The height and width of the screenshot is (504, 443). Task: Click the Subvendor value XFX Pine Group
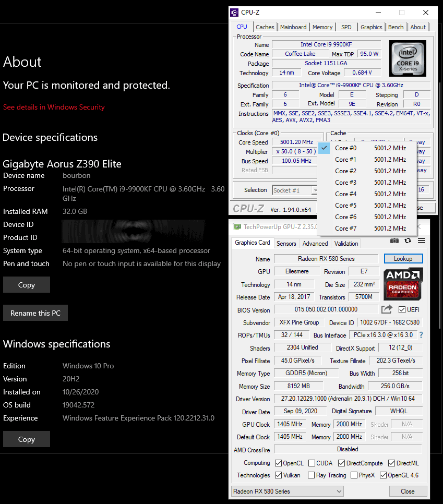click(x=299, y=322)
